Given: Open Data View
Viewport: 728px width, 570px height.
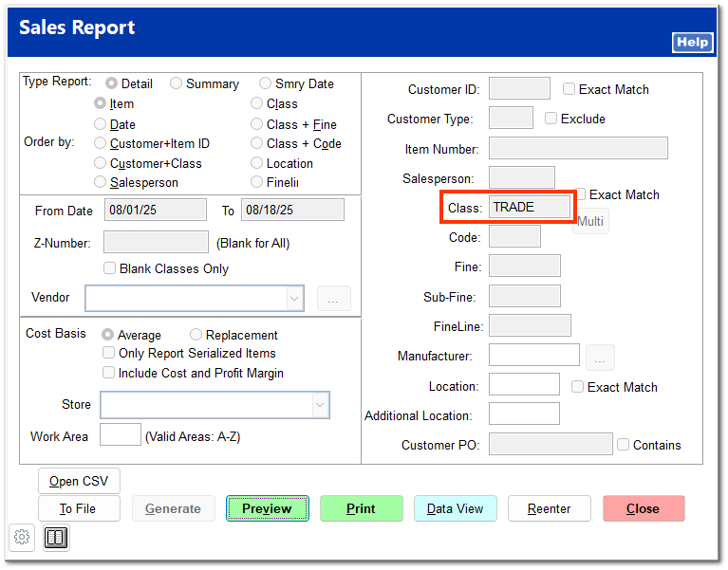Looking at the screenshot, I should pos(456,508).
